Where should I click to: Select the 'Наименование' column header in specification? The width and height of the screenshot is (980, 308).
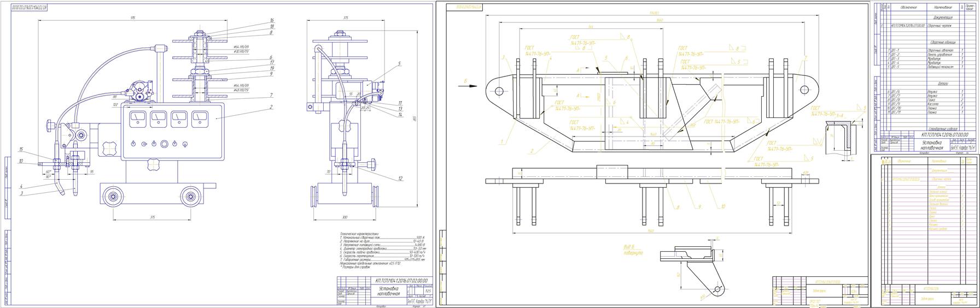(943, 8)
